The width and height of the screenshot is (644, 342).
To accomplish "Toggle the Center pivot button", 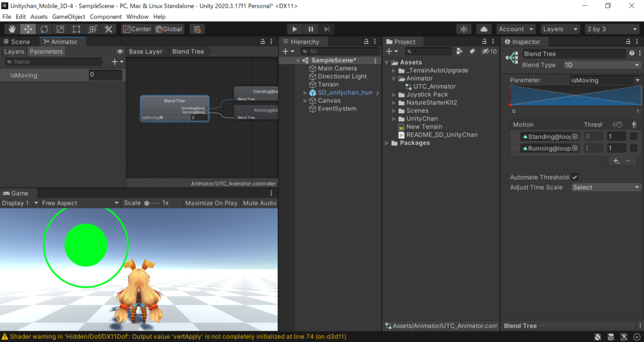I will coord(137,29).
